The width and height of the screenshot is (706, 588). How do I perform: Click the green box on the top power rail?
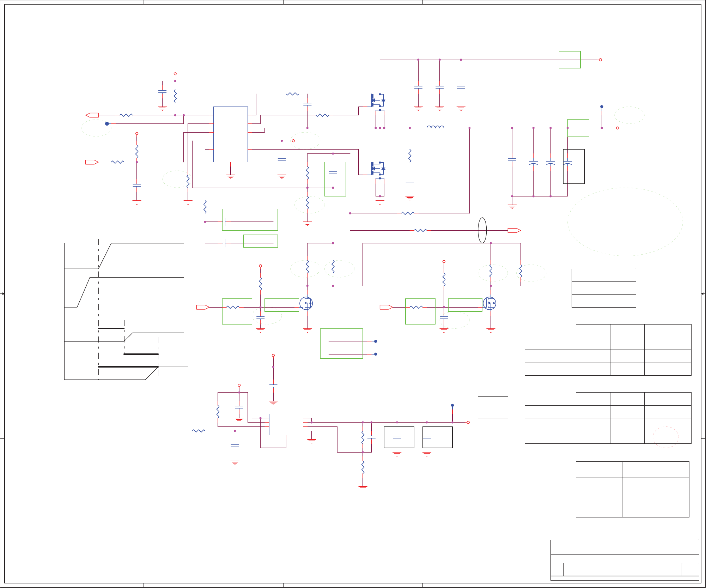coord(570,60)
